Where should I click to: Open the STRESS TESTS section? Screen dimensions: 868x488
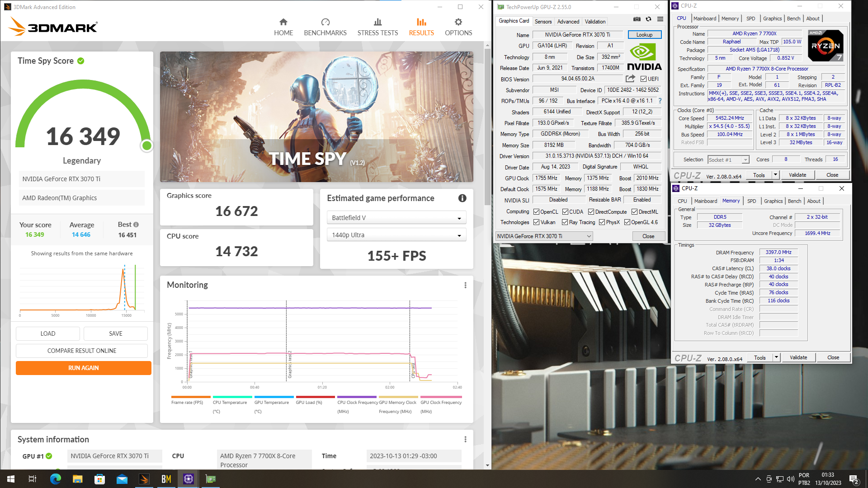[377, 27]
